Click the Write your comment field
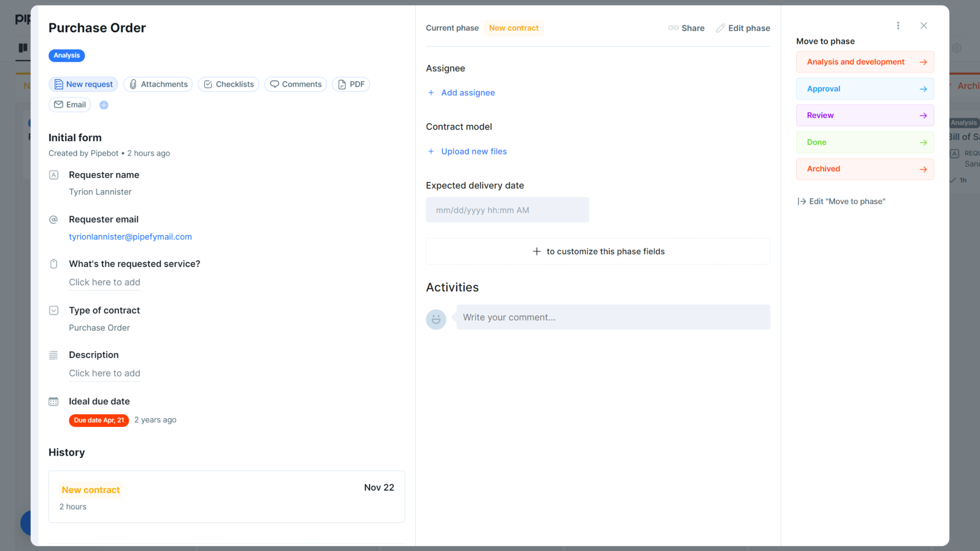The height and width of the screenshot is (551, 980). (x=612, y=317)
